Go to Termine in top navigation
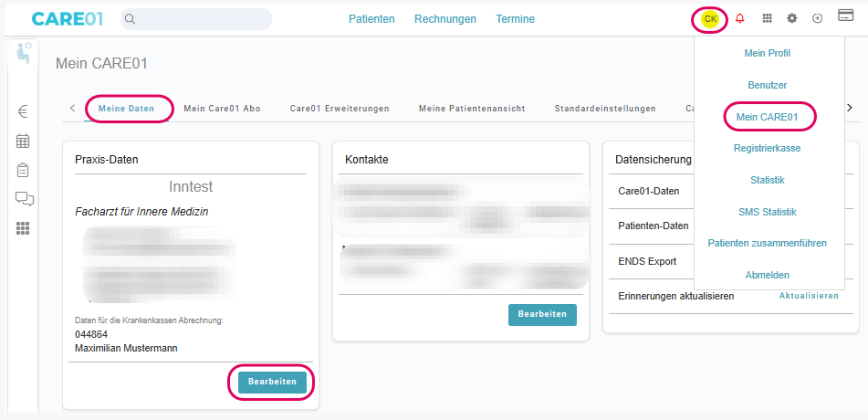Image resolution: width=868 pixels, height=420 pixels. point(515,19)
